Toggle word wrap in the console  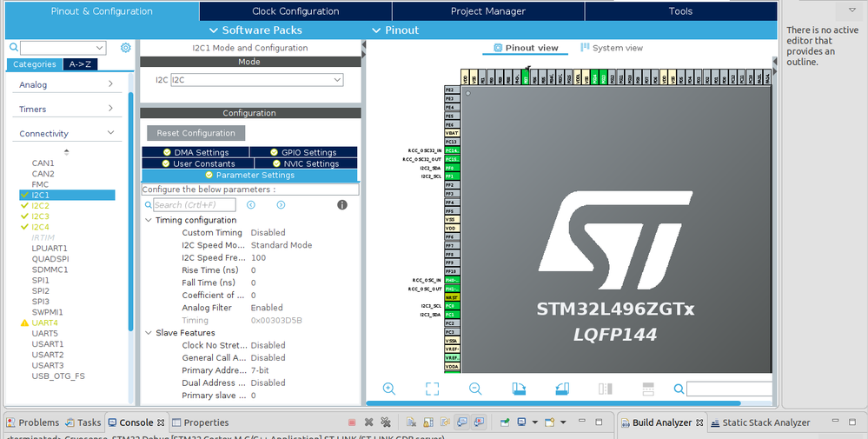445,422
